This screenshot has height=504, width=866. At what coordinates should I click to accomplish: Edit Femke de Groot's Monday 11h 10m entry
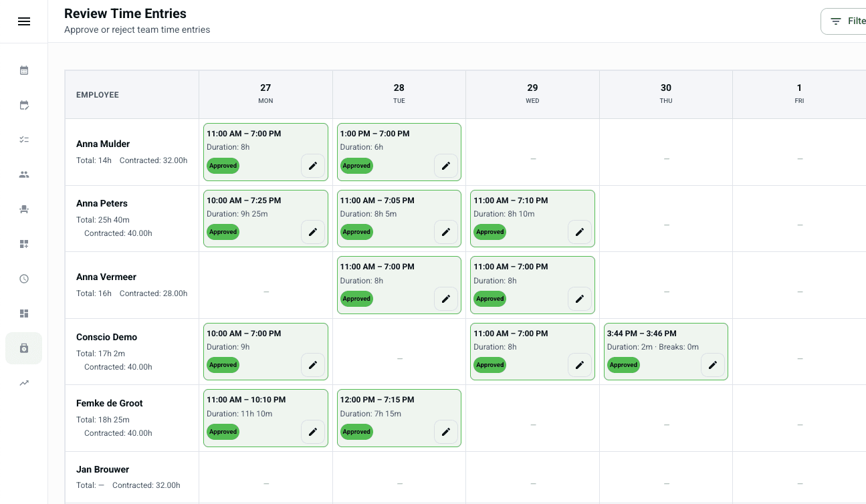(313, 432)
